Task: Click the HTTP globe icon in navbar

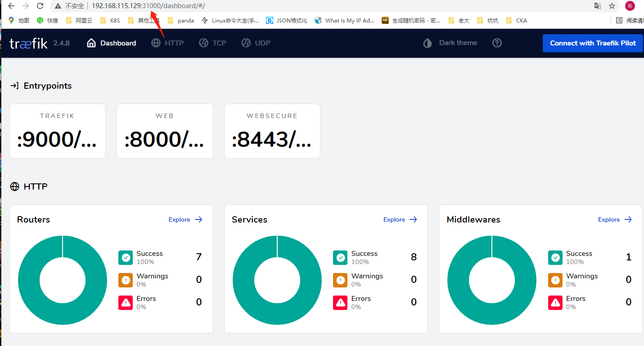Action: point(156,43)
